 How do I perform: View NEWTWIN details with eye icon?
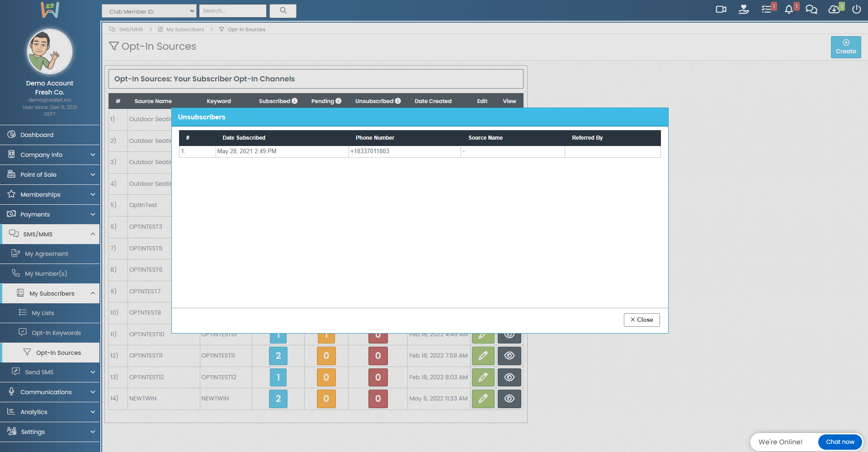click(509, 399)
